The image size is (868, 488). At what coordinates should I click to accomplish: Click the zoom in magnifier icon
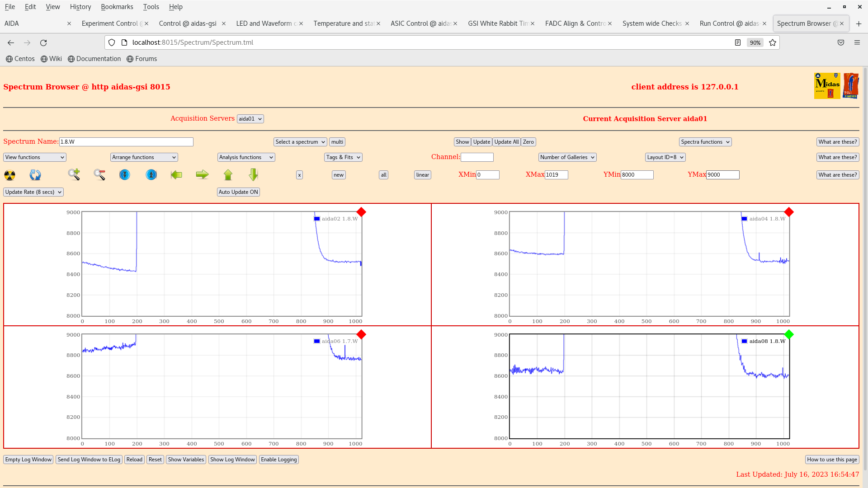tap(74, 175)
